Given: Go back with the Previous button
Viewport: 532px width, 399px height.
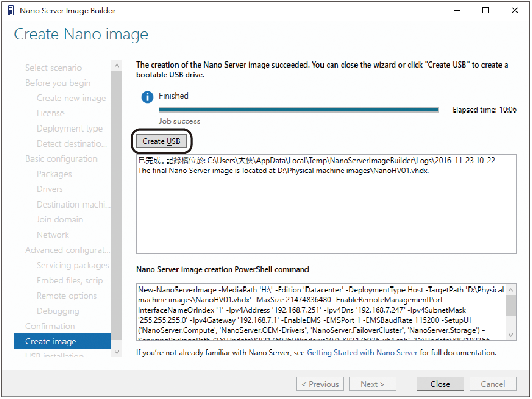Looking at the screenshot, I should coord(320,384).
